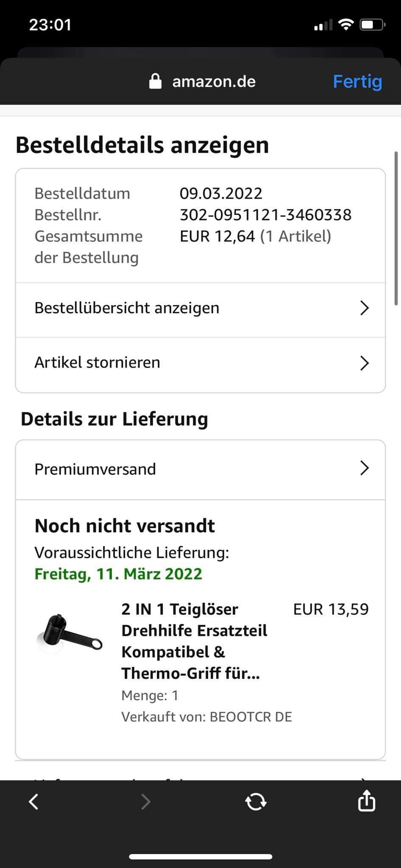Tap the browser forward arrow icon
This screenshot has width=401, height=868.
pos(145,801)
